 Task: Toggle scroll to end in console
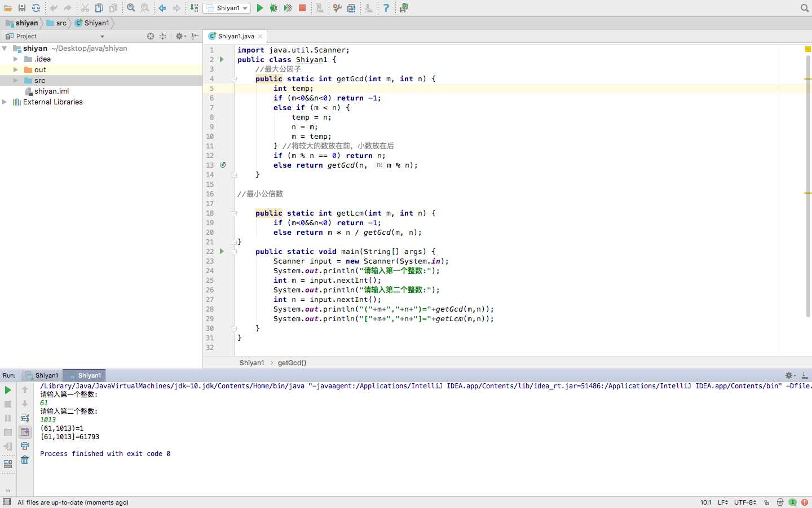pos(25,432)
